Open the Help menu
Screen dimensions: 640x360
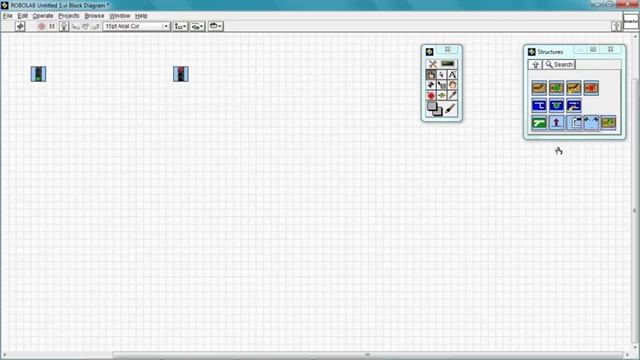coord(141,16)
